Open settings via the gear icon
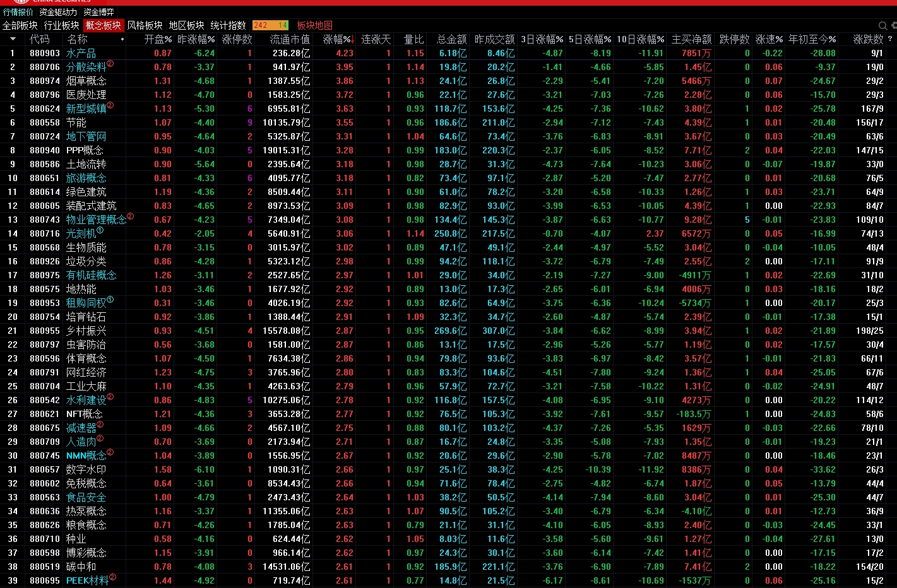The height and width of the screenshot is (588, 897). 894,26
